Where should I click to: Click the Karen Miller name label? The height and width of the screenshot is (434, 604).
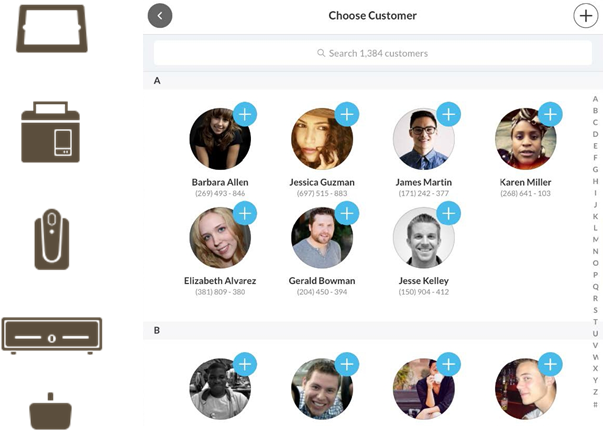point(525,182)
